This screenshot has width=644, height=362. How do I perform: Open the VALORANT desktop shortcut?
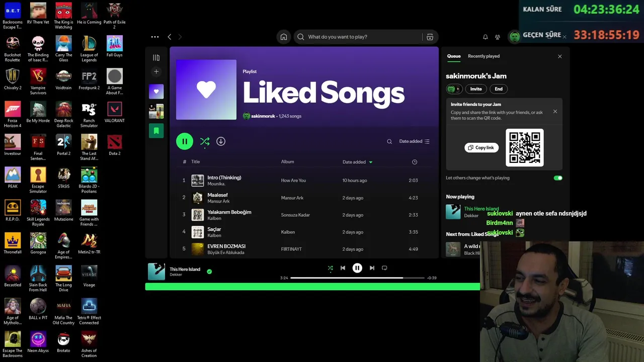click(x=114, y=112)
